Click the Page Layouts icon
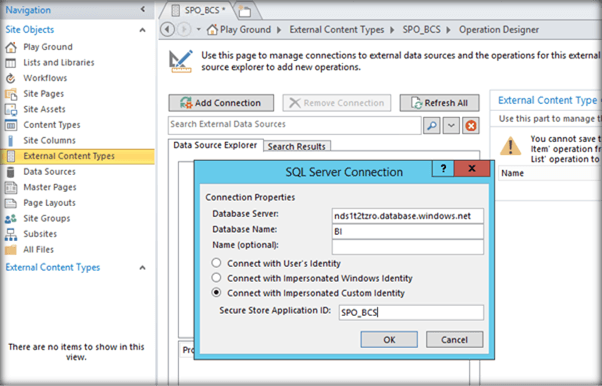The width and height of the screenshot is (602, 386). click(x=11, y=203)
